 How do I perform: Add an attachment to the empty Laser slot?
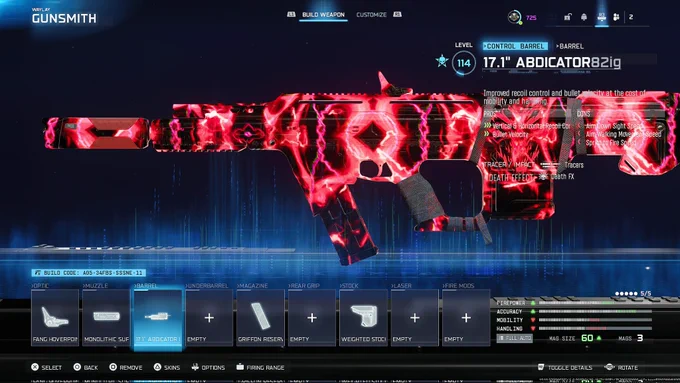[415, 318]
